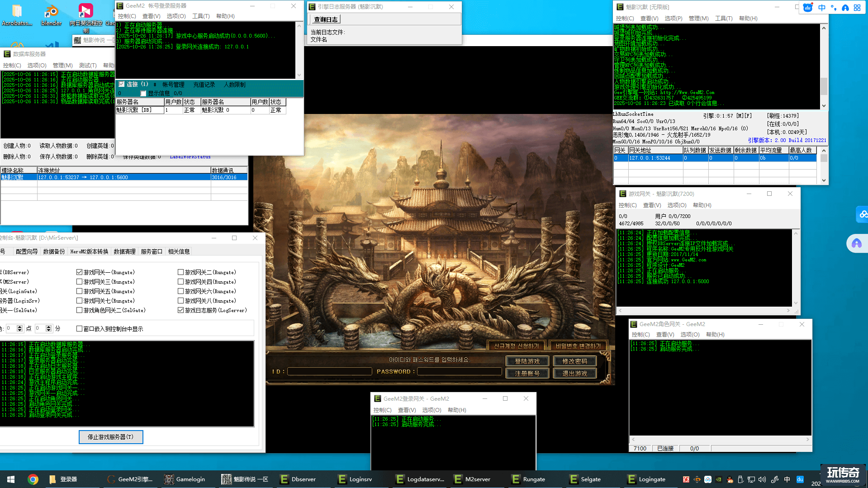
Task: Enable the 游戏角色网关二(SelGate) checkbox
Action: tap(79, 310)
